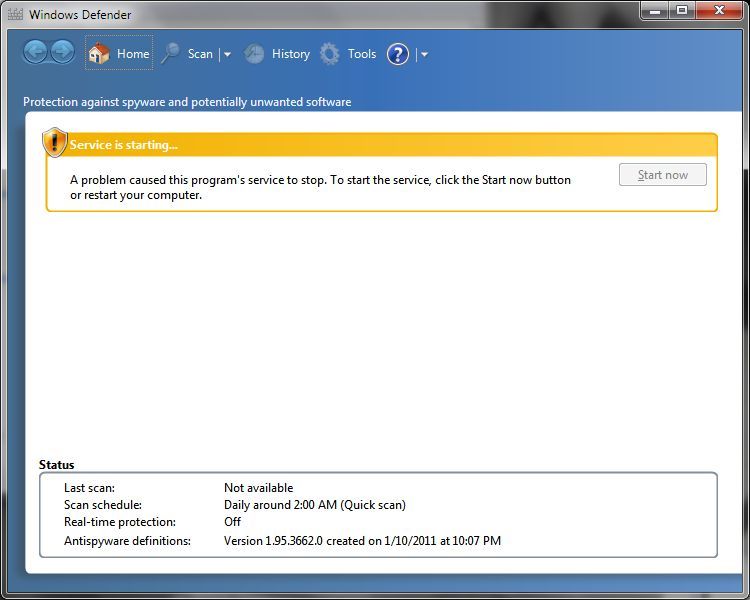Click the Tools gear icon

[330, 54]
